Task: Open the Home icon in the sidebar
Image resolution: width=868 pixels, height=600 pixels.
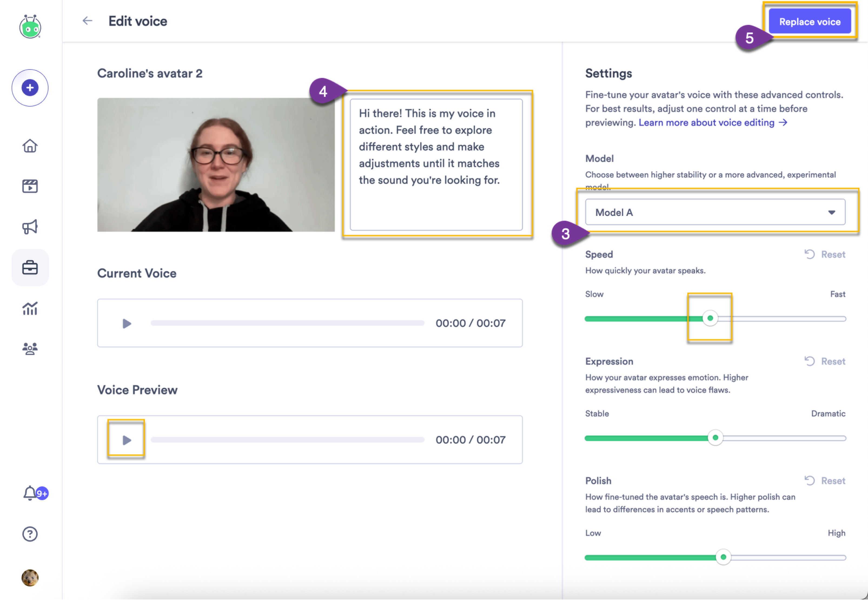Action: point(30,147)
